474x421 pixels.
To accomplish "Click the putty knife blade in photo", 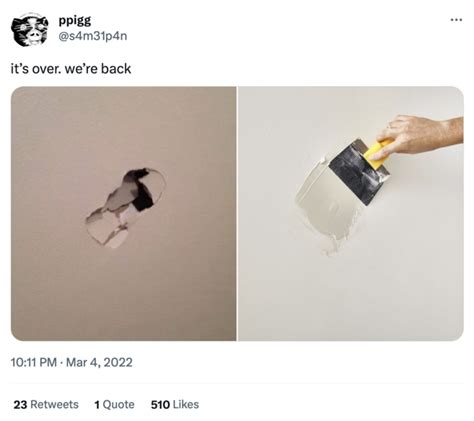I will pos(358,172).
